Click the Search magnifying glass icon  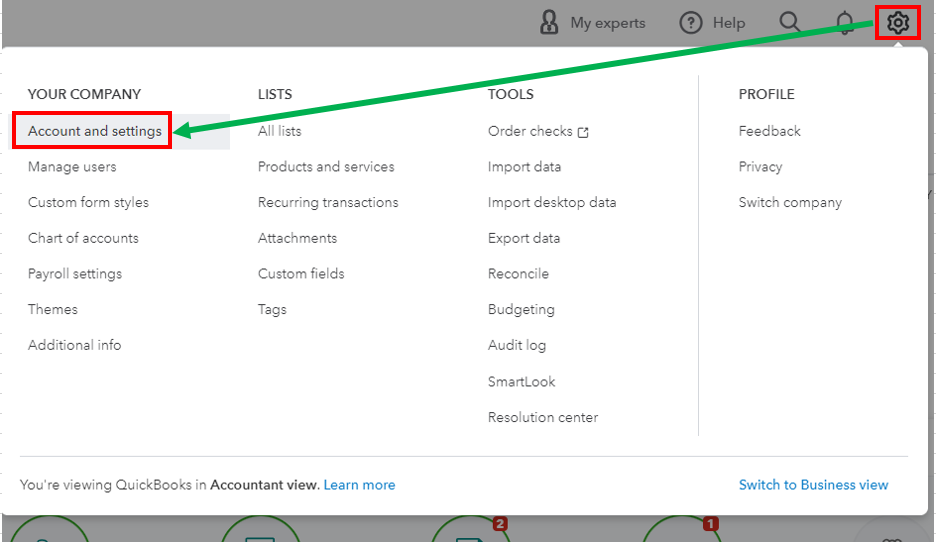click(789, 22)
